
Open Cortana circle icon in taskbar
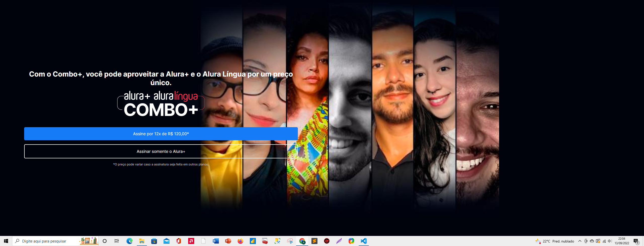105,241
